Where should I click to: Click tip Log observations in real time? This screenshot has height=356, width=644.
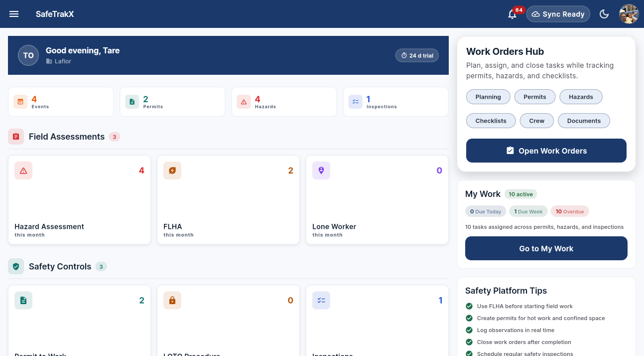(515, 330)
